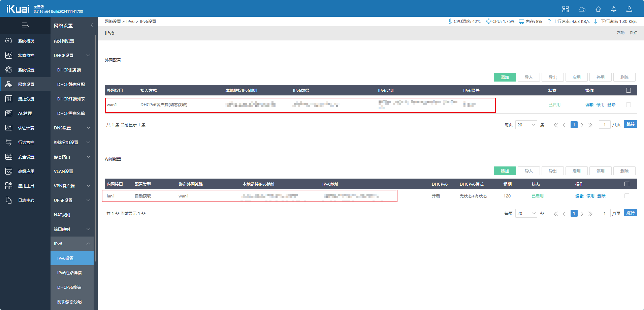Click the QR code apps icon
The height and width of the screenshot is (310, 644).
coord(566,9)
